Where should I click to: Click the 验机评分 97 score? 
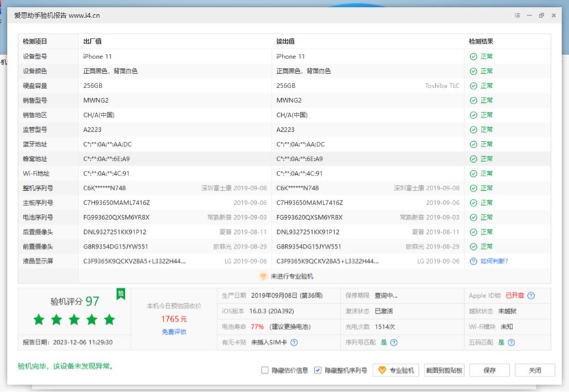pos(75,301)
